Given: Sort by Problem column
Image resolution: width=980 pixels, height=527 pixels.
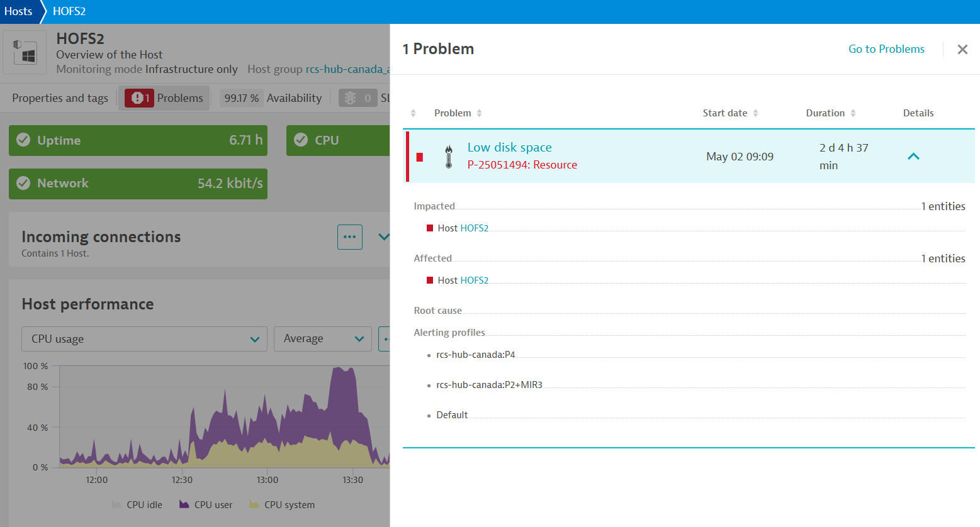Looking at the screenshot, I should tap(458, 113).
